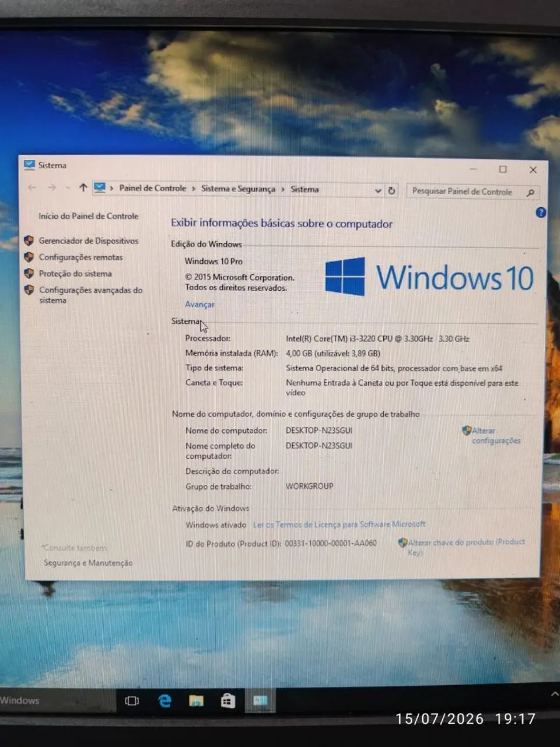Minimize the Sistema window
This screenshot has width=560, height=747.
[473, 169]
